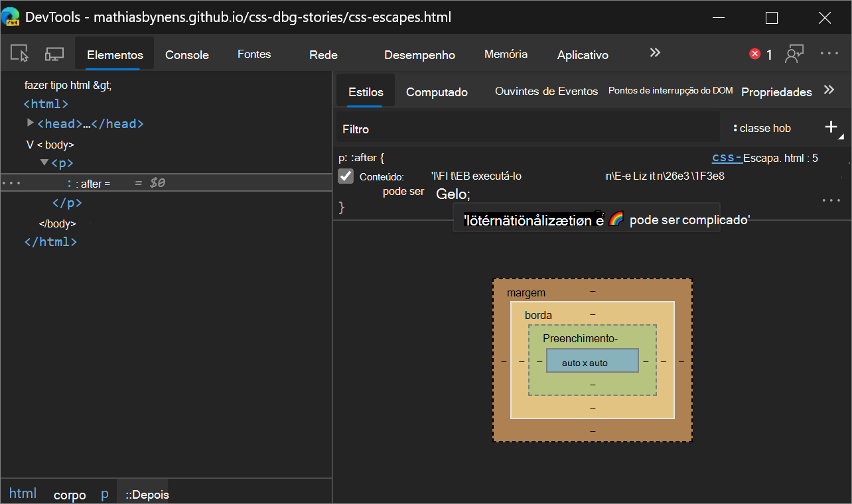The height and width of the screenshot is (504, 852).
Task: Select the closing </html> tag
Action: 50,242
